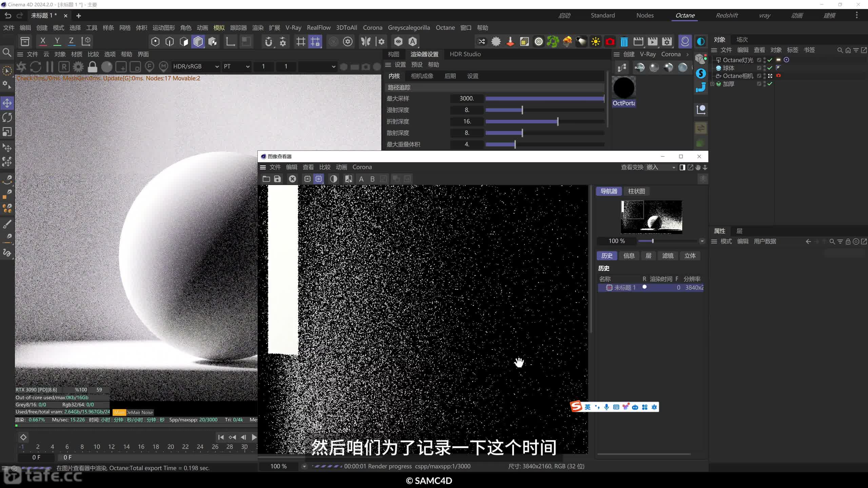The image size is (868, 488).
Task: Pause the Octane live viewer render
Action: point(50,66)
